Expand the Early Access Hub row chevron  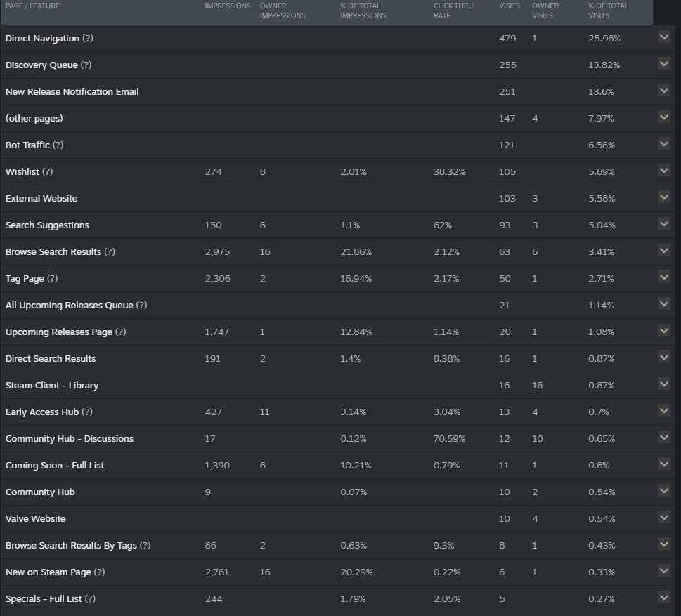[x=663, y=411]
